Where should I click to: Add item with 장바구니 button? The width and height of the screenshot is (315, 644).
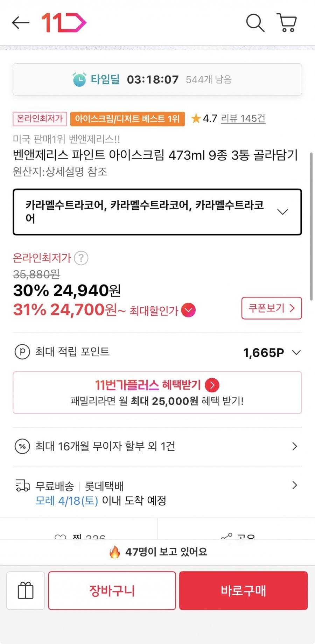coord(112,591)
